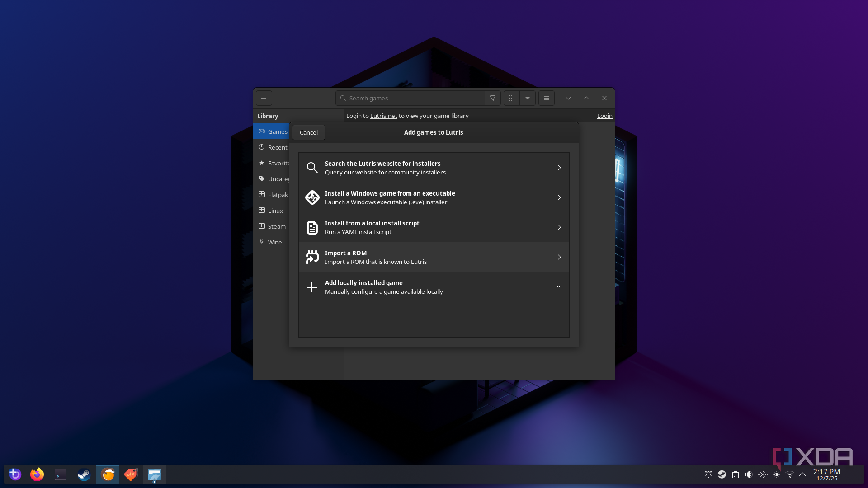Click the Games controller icon in sidebar
This screenshot has width=868, height=488.
click(x=261, y=131)
